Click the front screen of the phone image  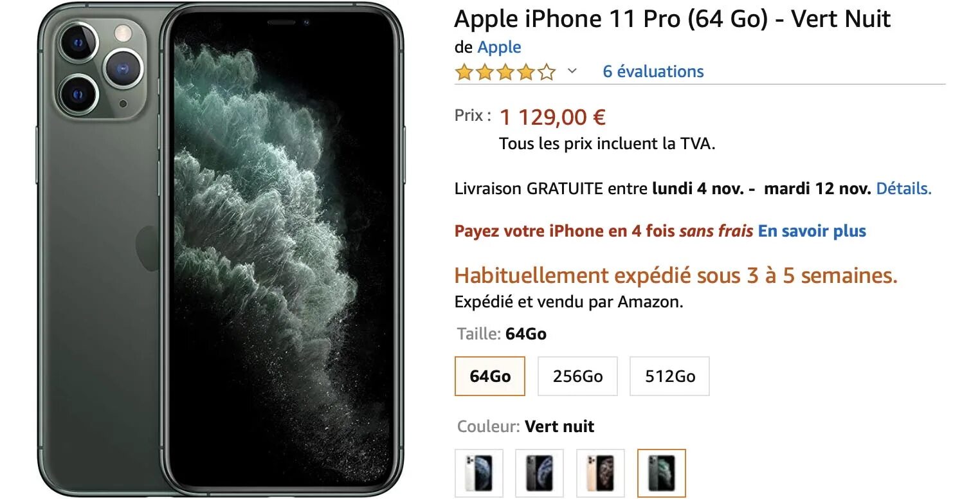pos(283,251)
